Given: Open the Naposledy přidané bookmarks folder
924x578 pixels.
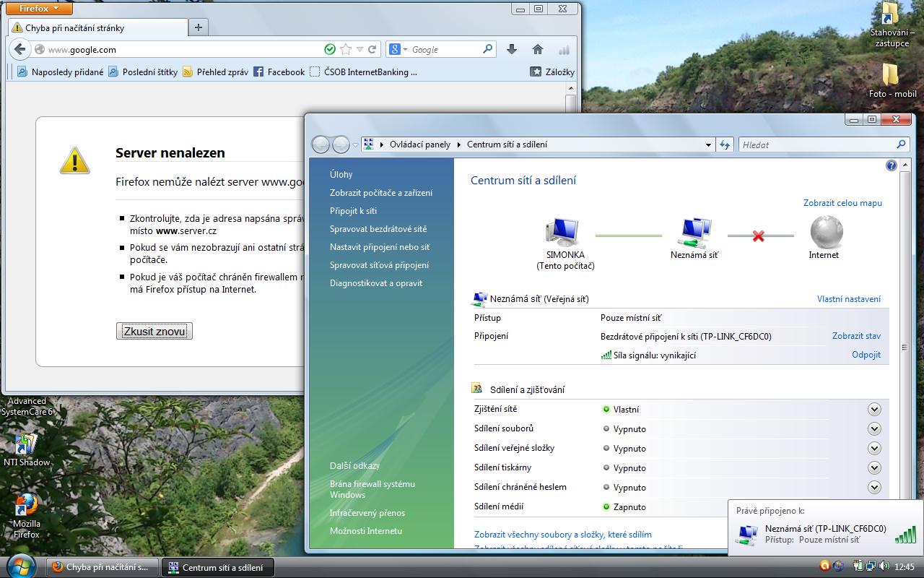Looking at the screenshot, I should (x=60, y=72).
